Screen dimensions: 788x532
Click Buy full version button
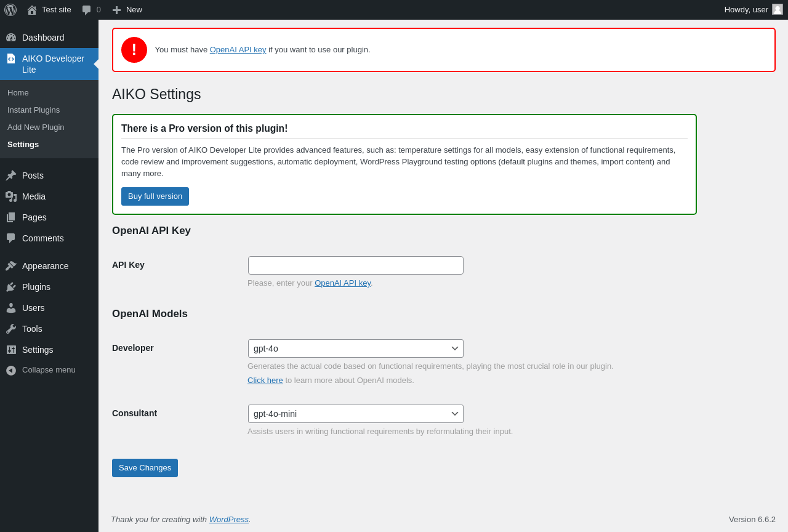tap(155, 196)
